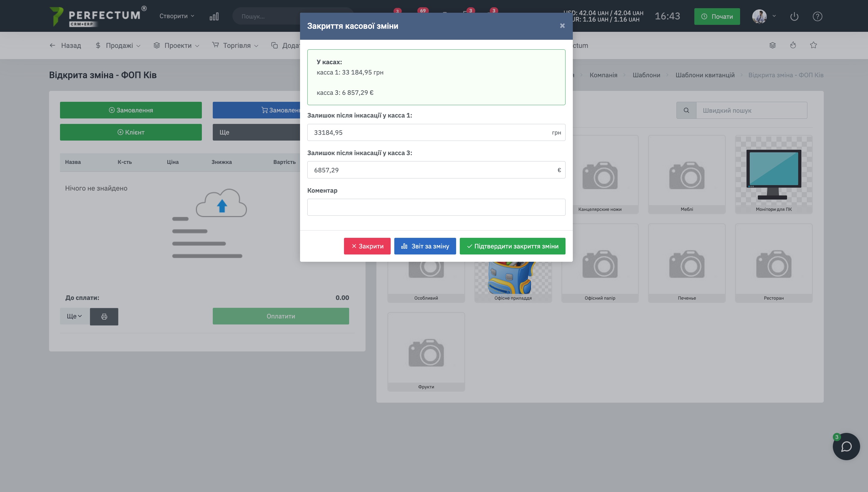Click the statistics bar chart icon in header

(x=214, y=16)
